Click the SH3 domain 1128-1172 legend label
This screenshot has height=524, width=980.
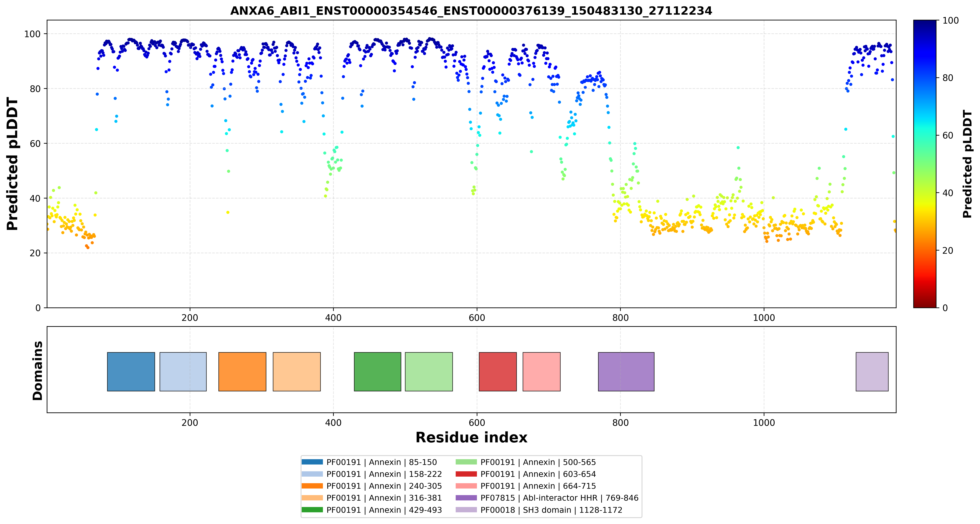(551, 510)
